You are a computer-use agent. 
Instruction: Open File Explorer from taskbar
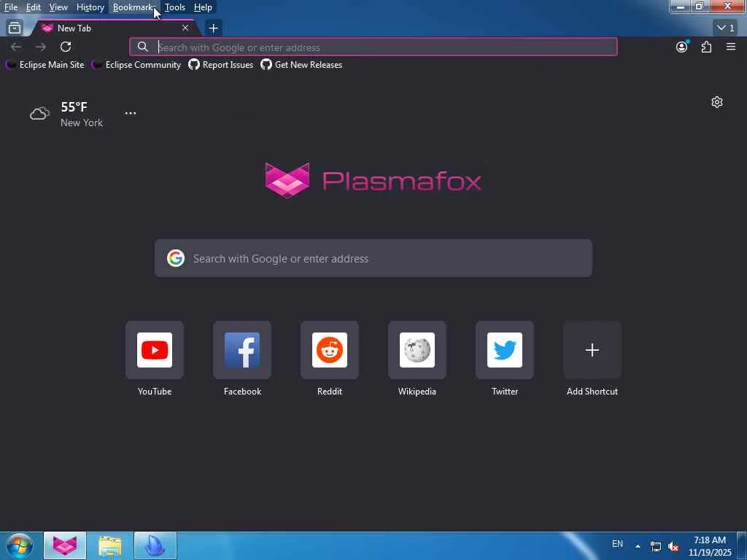(x=110, y=545)
